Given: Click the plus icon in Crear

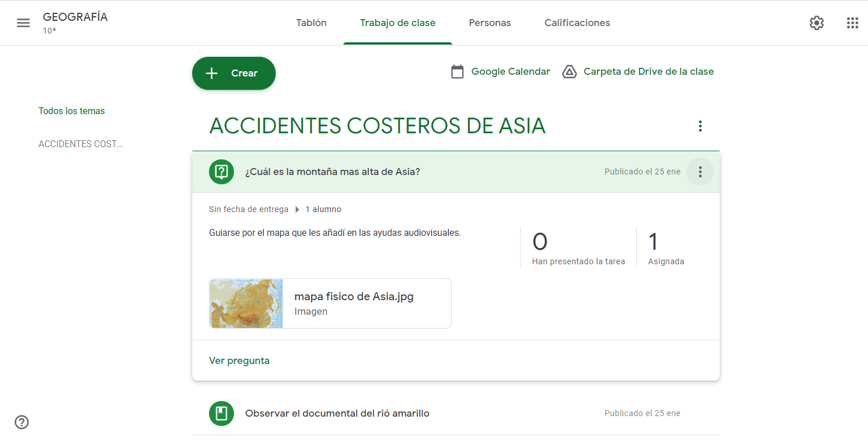Looking at the screenshot, I should point(212,73).
